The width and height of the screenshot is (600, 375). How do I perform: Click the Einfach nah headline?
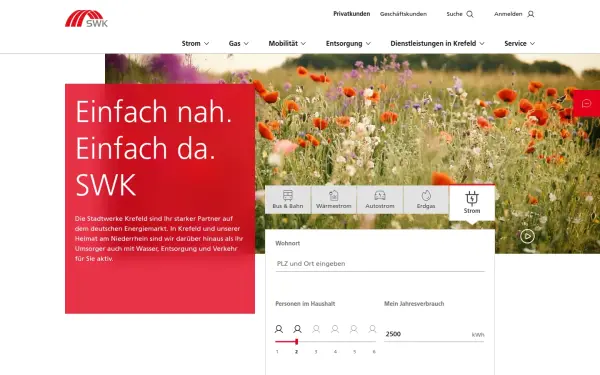coord(154,112)
